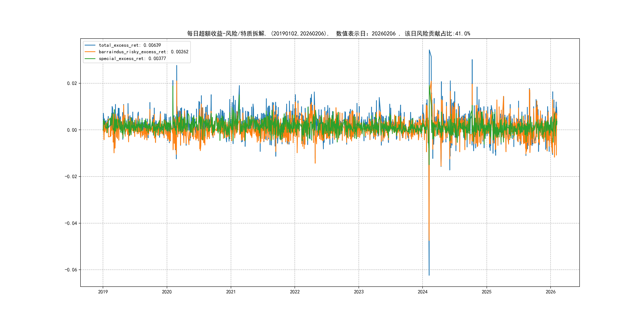Click the 0.02 y-axis tick label
The height and width of the screenshot is (322, 644).
click(x=72, y=83)
